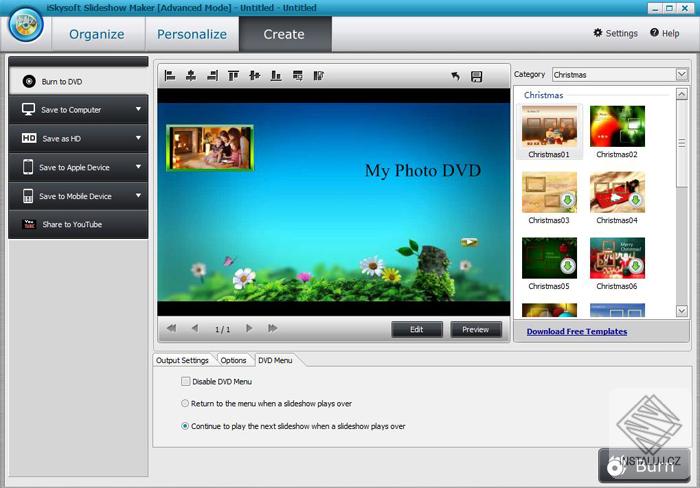Click the YouTube icon in sidebar
700x488 pixels.
click(29, 224)
